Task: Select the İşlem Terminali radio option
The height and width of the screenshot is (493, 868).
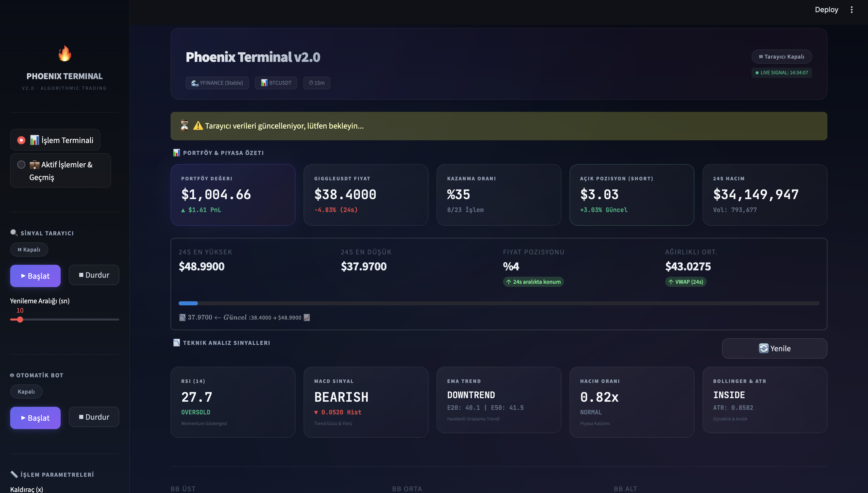Action: 21,140
